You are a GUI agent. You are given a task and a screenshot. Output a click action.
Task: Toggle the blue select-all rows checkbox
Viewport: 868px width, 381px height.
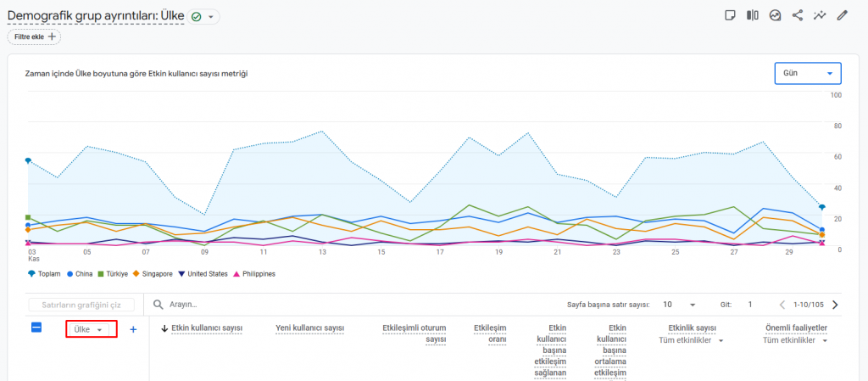pyautogui.click(x=36, y=328)
